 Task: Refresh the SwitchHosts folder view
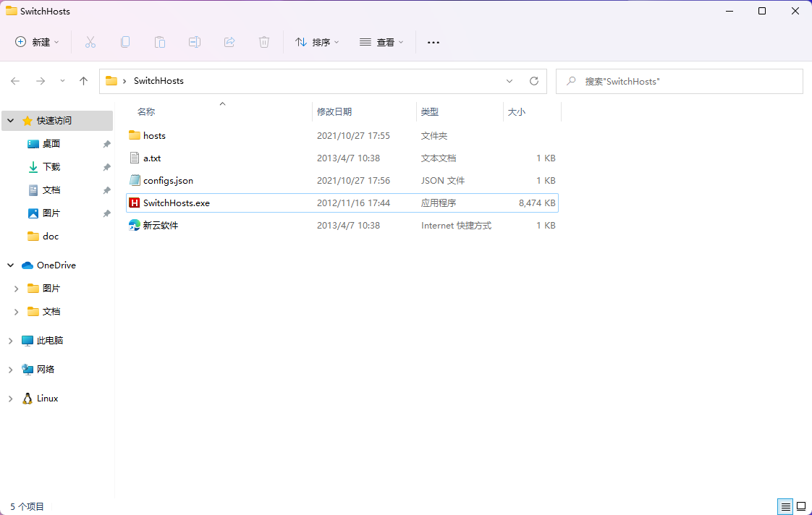click(x=534, y=81)
